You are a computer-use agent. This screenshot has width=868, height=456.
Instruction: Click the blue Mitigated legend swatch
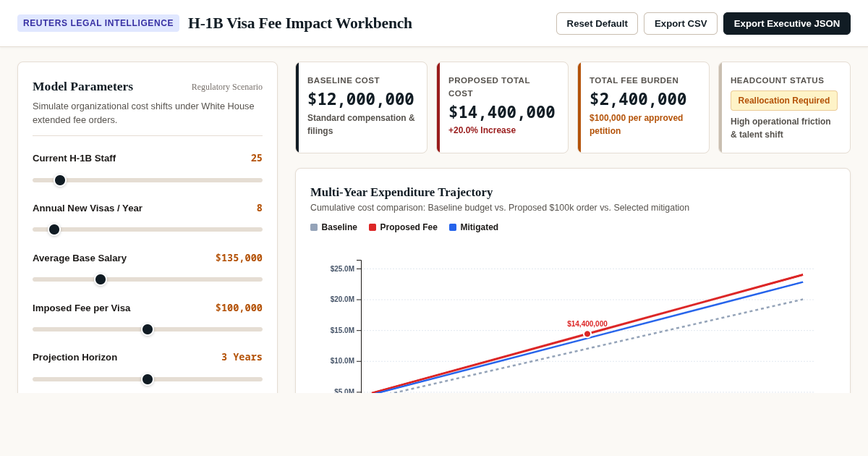click(453, 227)
